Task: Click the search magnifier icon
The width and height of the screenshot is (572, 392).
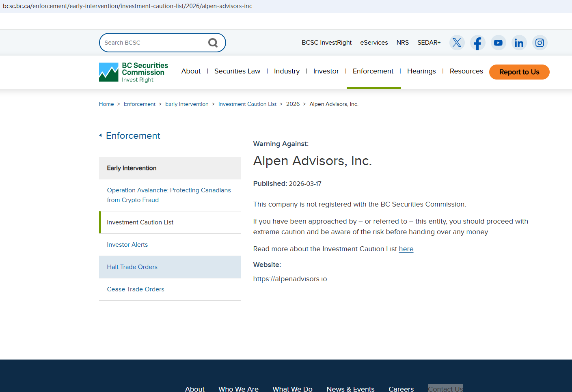Action: click(213, 43)
